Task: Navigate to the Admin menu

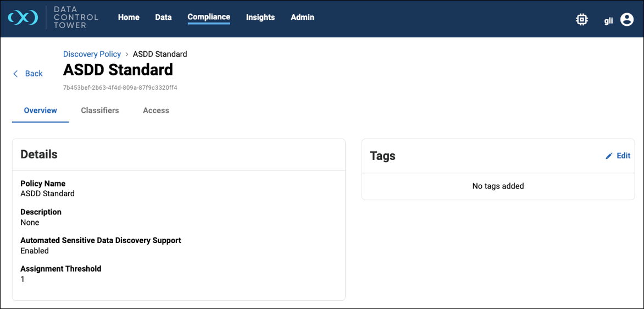Action: (302, 17)
